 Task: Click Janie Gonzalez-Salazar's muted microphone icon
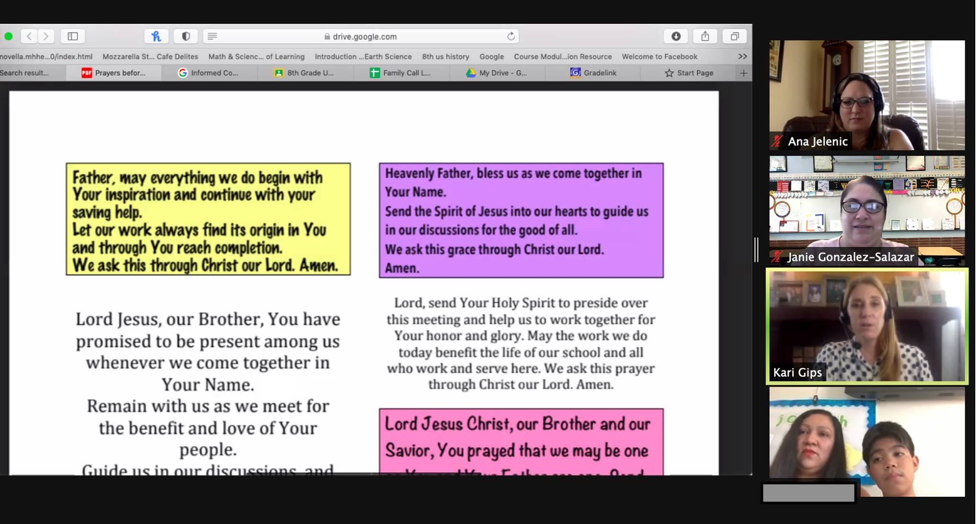pos(777,257)
